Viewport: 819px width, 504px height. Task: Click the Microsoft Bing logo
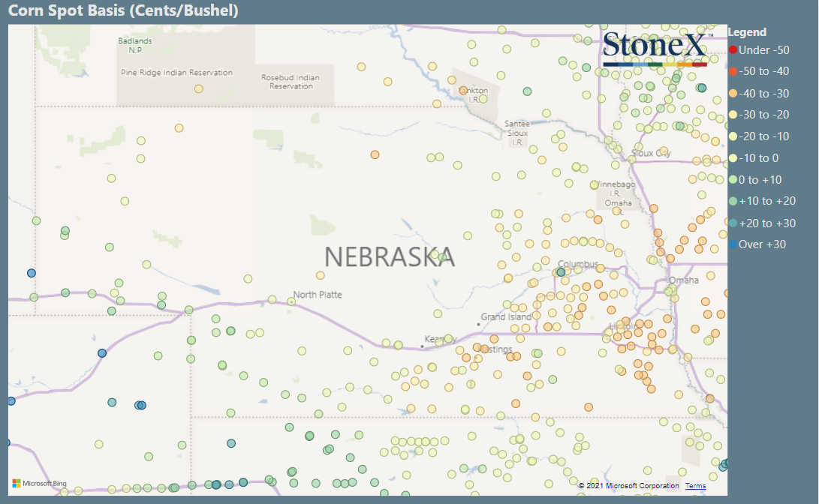coord(40,484)
